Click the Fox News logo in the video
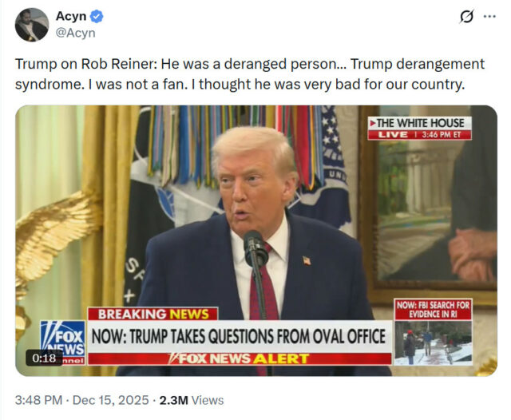This screenshot has width=511, height=420. (x=62, y=343)
